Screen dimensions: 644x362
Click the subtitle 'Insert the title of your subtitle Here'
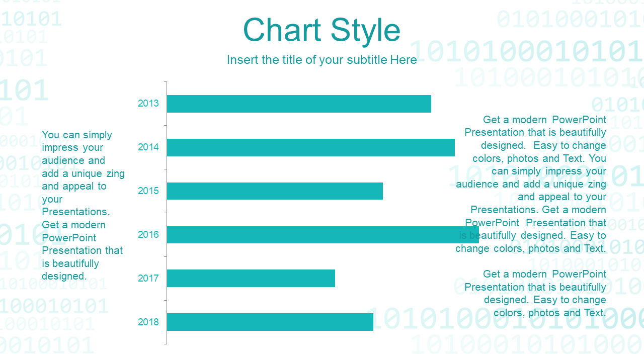(322, 60)
